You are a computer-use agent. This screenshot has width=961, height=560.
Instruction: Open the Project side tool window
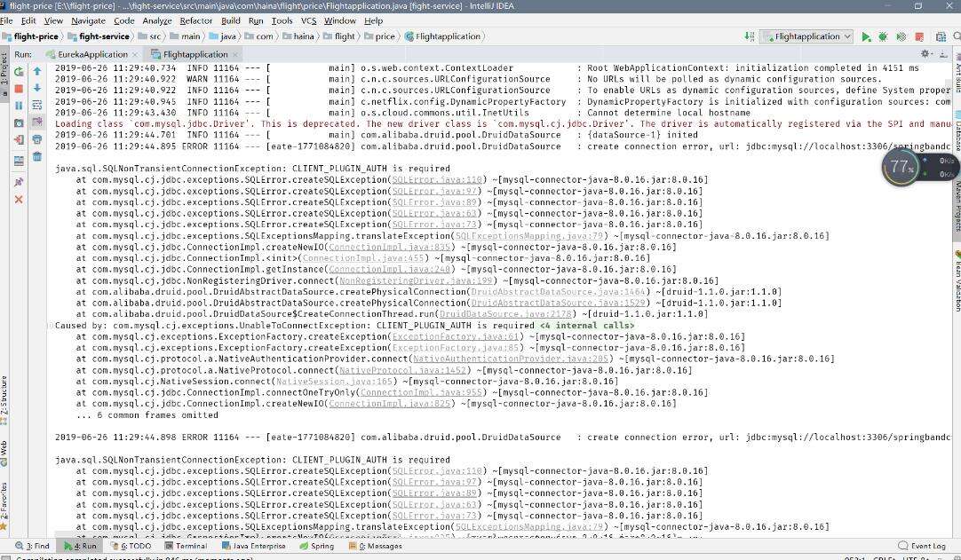4,72
